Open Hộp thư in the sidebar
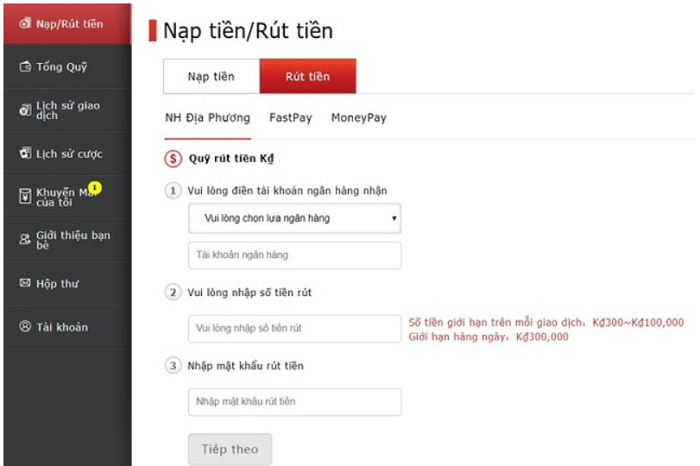The height and width of the screenshot is (466, 700). pyautogui.click(x=67, y=283)
